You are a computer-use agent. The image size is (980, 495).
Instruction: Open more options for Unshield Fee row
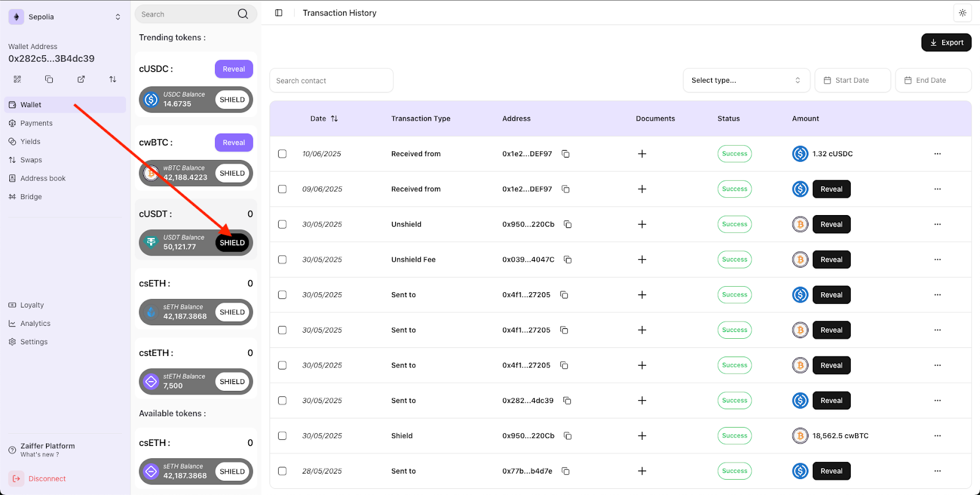[x=937, y=260]
